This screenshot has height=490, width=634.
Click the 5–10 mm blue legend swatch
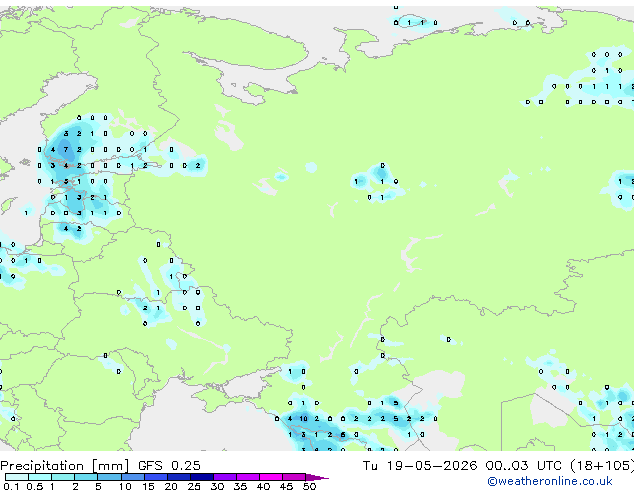point(109,477)
